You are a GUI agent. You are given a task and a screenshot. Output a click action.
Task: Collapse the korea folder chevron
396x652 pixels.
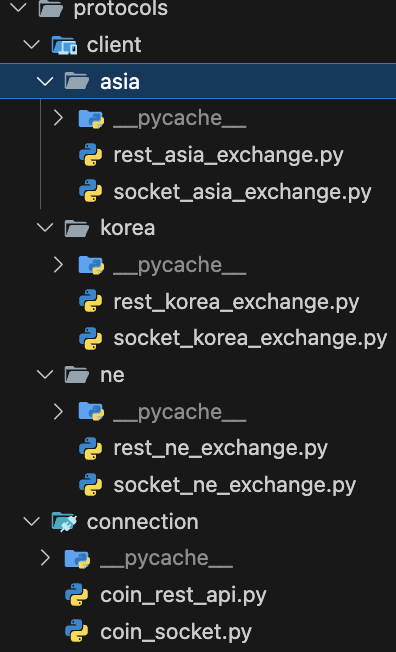[x=45, y=227]
